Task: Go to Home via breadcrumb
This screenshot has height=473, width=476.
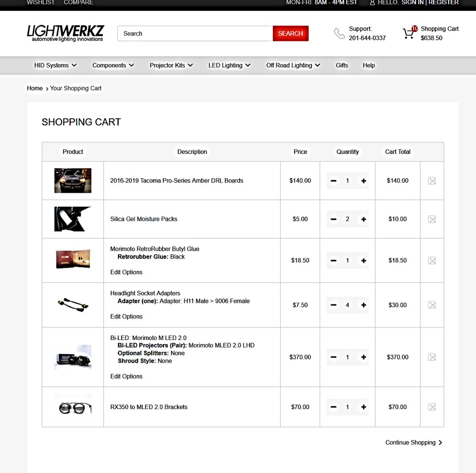Action: 35,88
